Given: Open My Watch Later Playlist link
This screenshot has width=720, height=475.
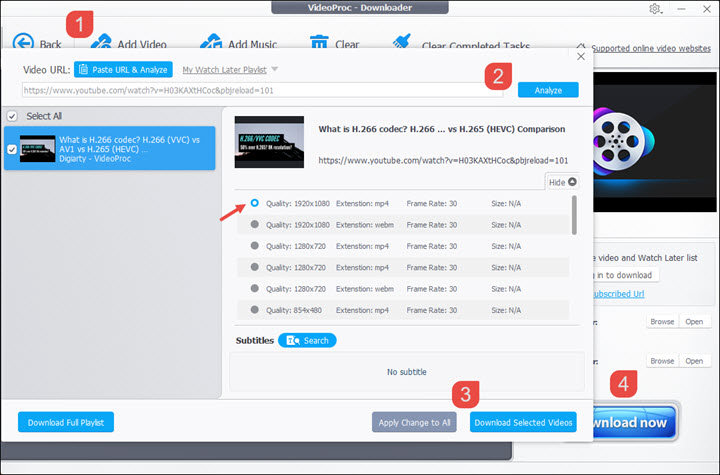Looking at the screenshot, I should click(x=224, y=70).
